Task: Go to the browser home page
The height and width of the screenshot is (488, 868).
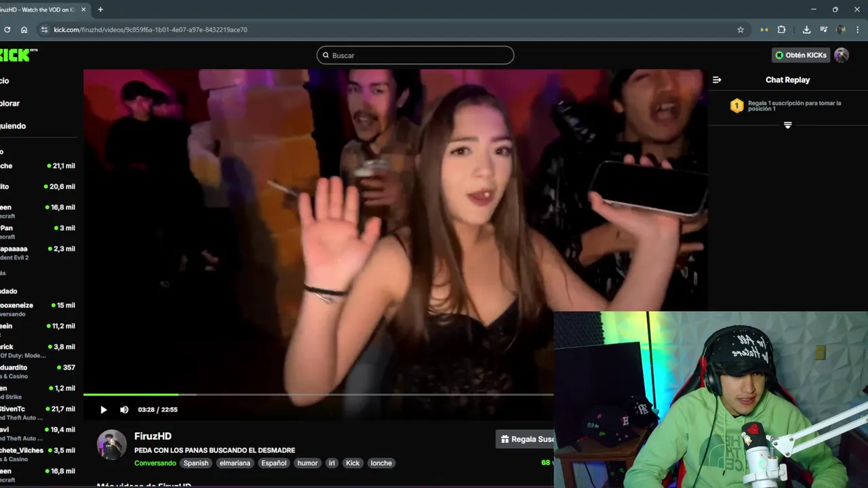Action: pos(24,30)
